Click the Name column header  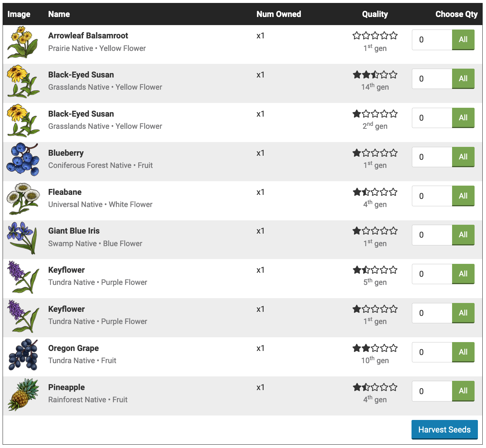point(59,14)
